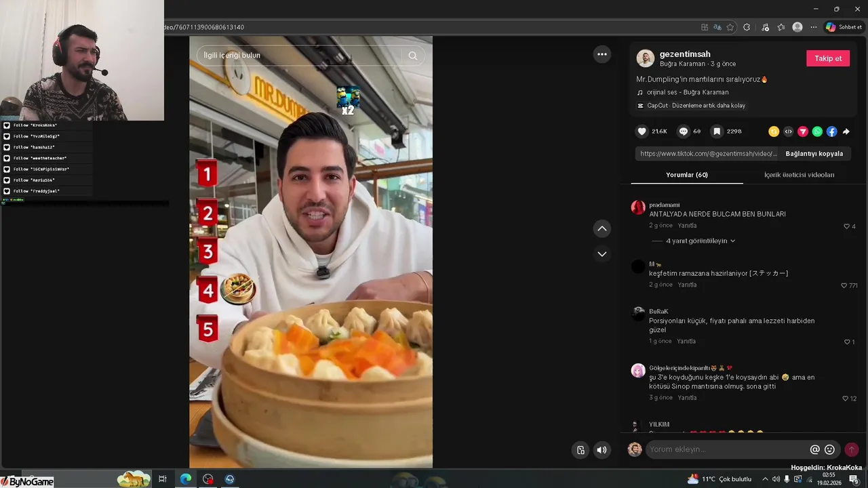The width and height of the screenshot is (868, 488).
Task: Reply to Gölgeleriçindekipanltı's comment
Action: [x=688, y=398]
